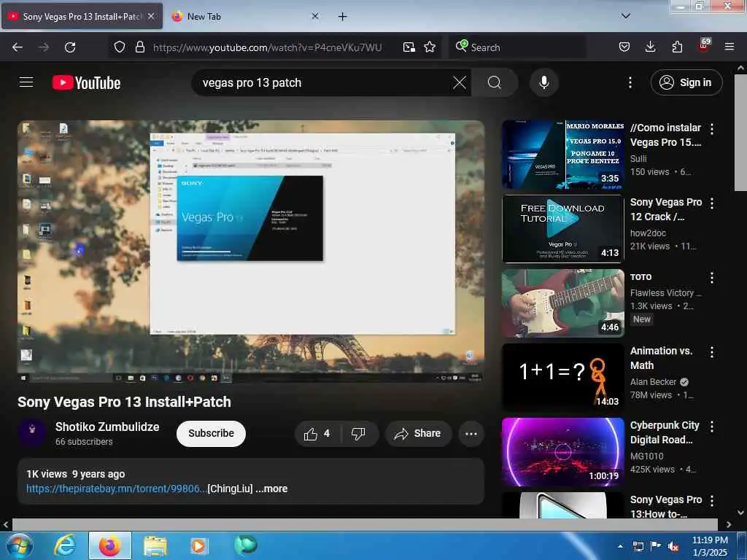Click the scrollbar down arrow at right
The width and height of the screenshot is (747, 560).
[741, 513]
